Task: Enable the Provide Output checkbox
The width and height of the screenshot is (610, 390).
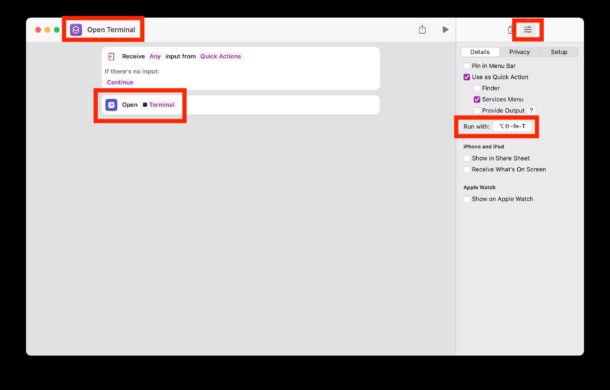Action: pos(477,111)
